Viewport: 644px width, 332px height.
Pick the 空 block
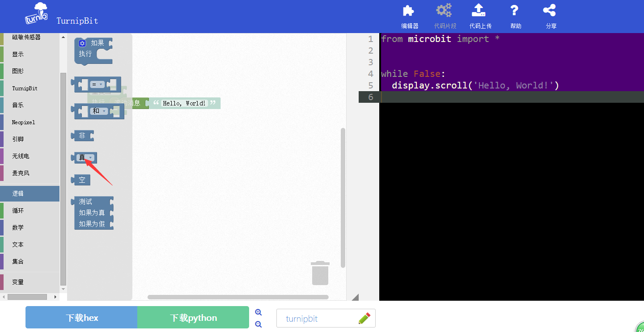pyautogui.click(x=81, y=180)
